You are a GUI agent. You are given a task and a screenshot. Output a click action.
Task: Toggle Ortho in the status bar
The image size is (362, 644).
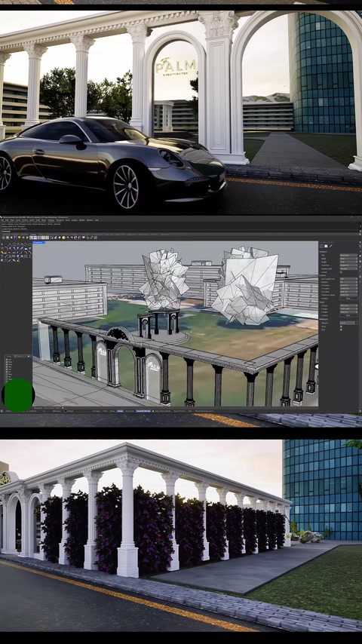click(104, 411)
